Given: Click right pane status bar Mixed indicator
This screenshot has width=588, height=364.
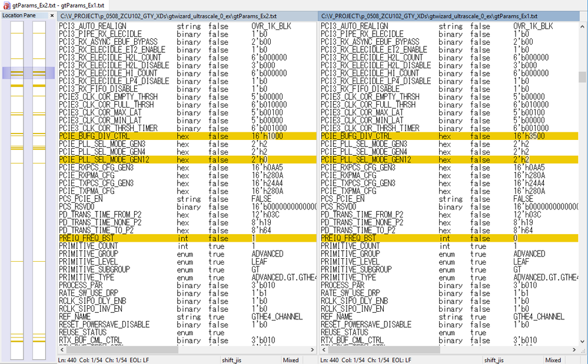Looking at the screenshot, I should pos(553,360).
